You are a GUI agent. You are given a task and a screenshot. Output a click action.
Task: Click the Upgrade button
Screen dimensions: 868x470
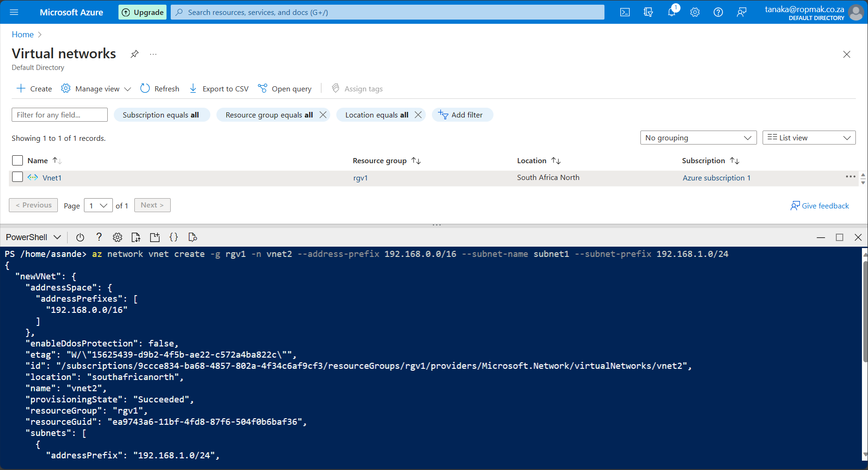(143, 12)
